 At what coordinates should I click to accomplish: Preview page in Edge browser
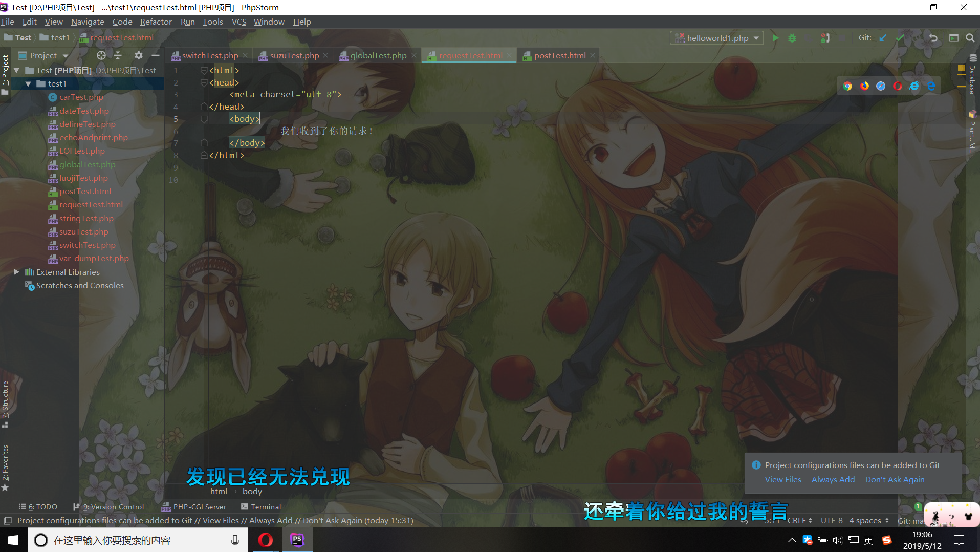point(931,86)
